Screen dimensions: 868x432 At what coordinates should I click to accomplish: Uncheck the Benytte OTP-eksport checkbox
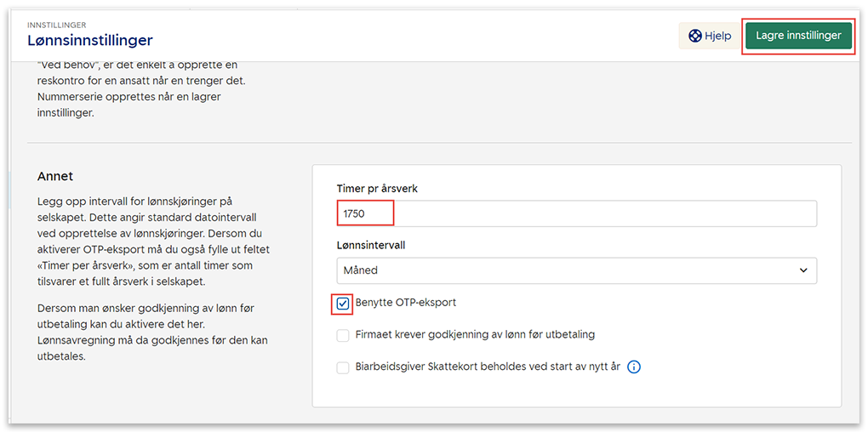343,304
